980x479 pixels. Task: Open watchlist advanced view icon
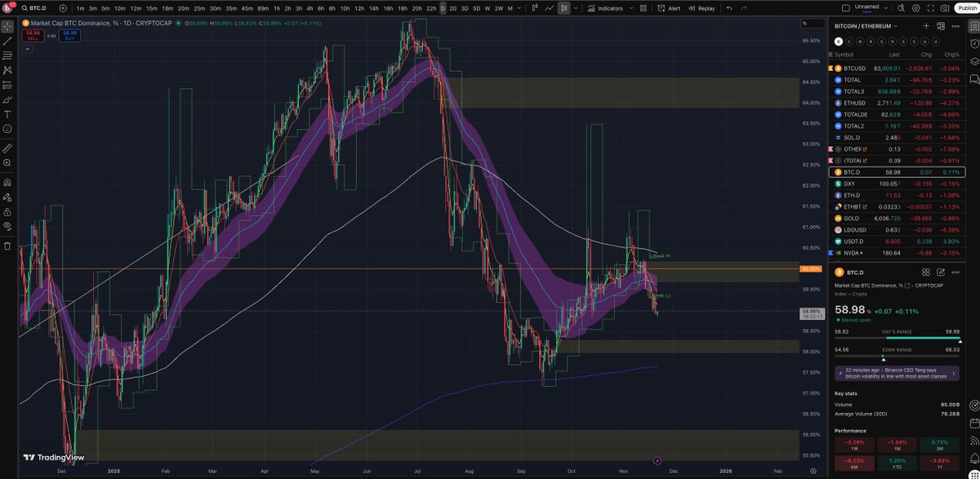[x=940, y=26]
